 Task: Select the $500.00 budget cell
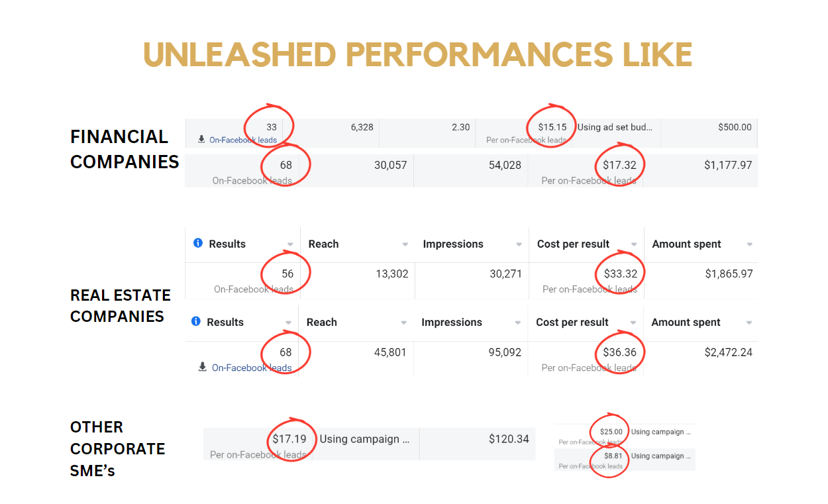click(x=735, y=127)
